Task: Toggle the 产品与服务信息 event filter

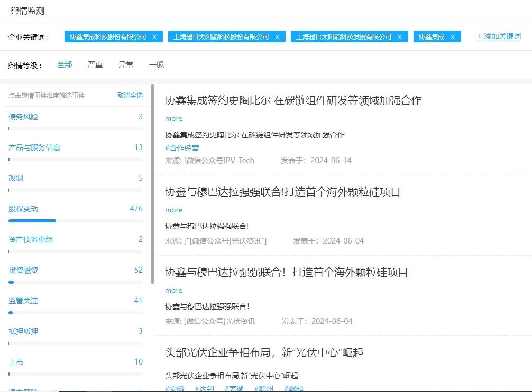Action: tap(34, 147)
